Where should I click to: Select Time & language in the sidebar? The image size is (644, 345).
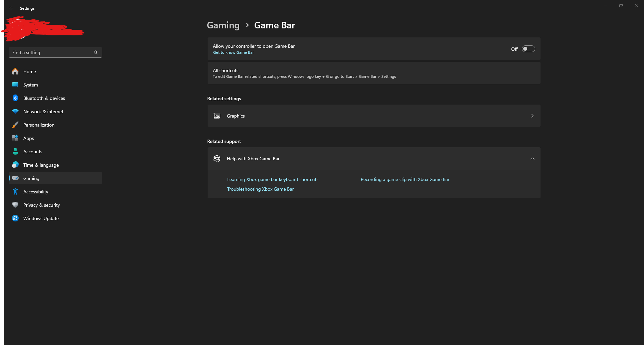(x=55, y=165)
